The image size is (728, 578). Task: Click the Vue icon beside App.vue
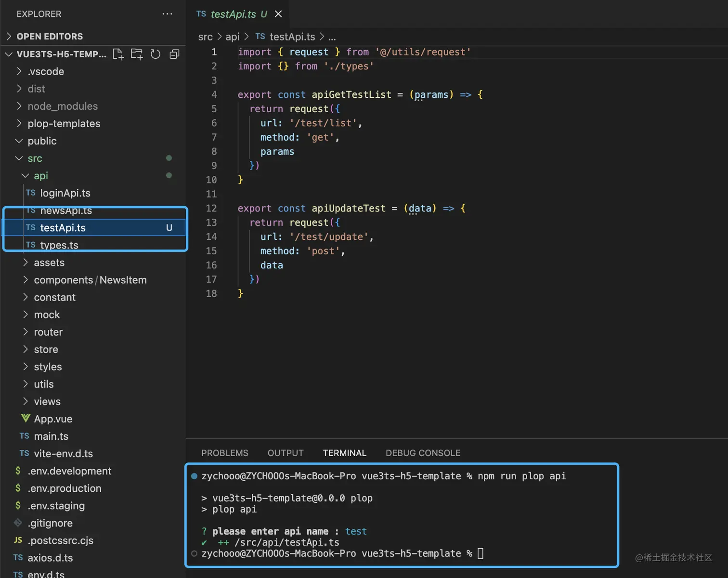(25, 419)
